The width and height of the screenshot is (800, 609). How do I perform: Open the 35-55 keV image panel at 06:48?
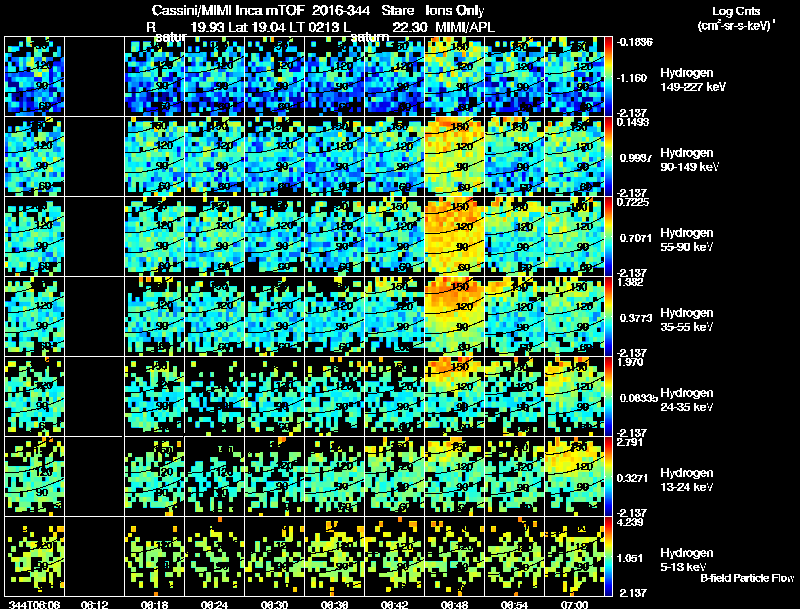click(x=454, y=317)
